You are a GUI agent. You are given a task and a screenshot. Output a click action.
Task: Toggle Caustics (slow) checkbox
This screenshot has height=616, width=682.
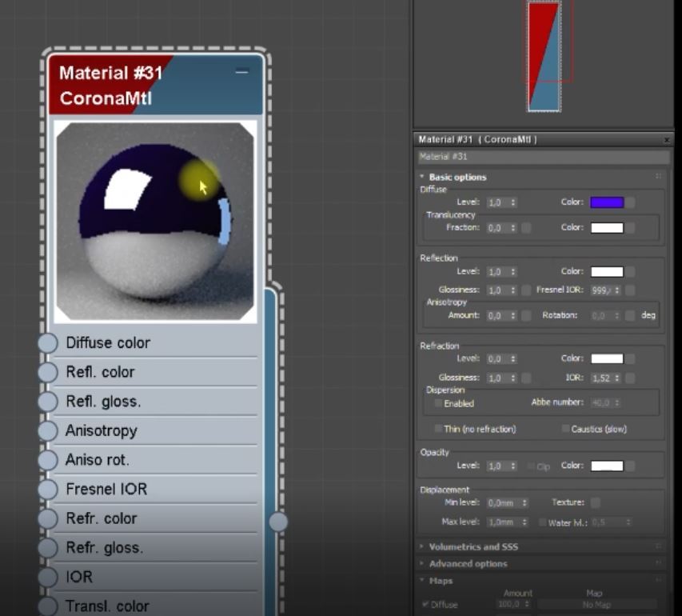click(565, 429)
